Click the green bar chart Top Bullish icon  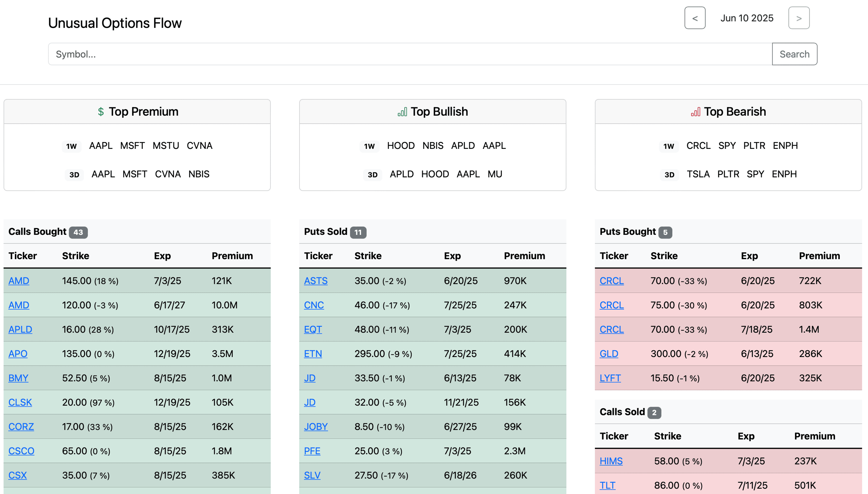[402, 112]
